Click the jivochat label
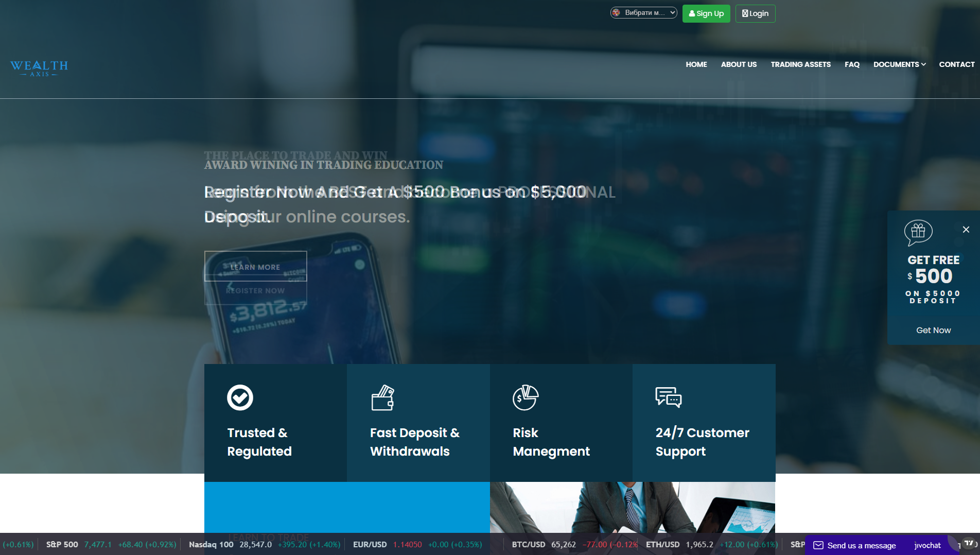980x555 pixels. 927,546
